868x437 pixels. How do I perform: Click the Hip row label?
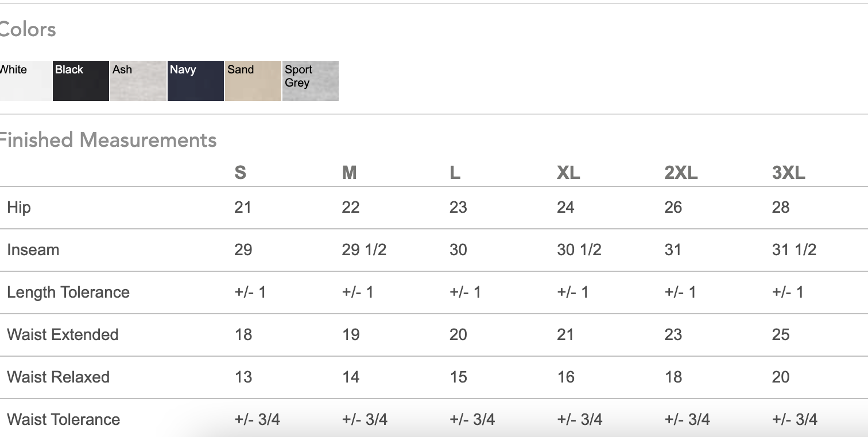(x=19, y=208)
